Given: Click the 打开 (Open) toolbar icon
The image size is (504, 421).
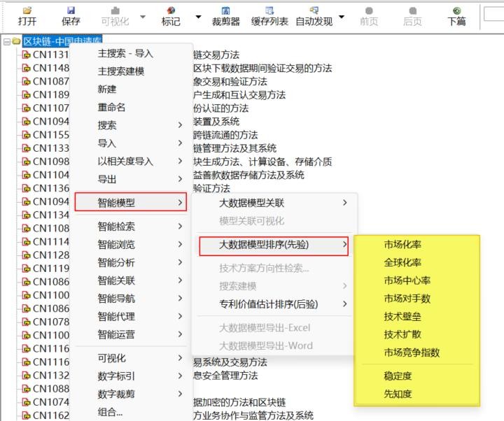Looking at the screenshot, I should [27, 12].
